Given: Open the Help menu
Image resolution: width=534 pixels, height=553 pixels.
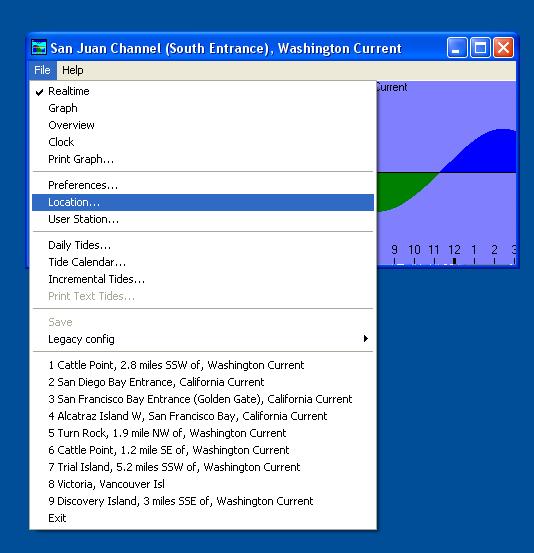Looking at the screenshot, I should click(x=73, y=70).
